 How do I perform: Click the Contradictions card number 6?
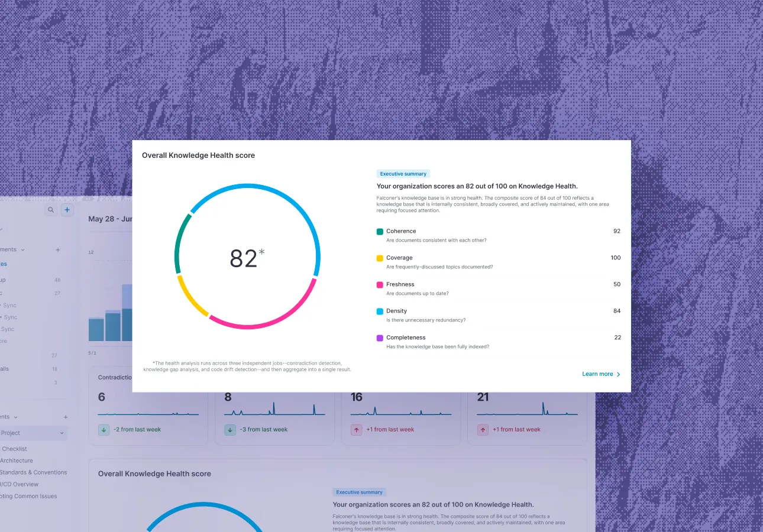[102, 397]
